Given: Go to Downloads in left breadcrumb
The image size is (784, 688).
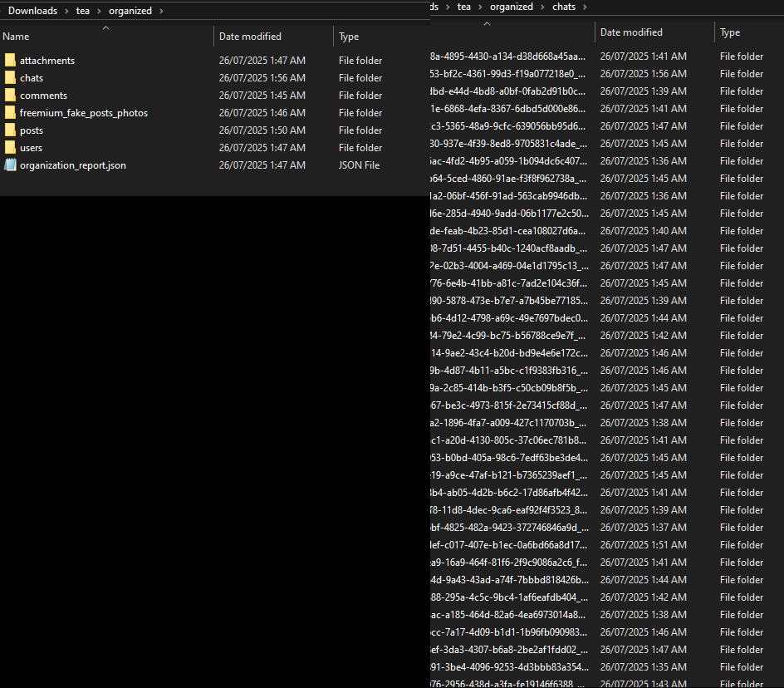Looking at the screenshot, I should pos(32,11).
